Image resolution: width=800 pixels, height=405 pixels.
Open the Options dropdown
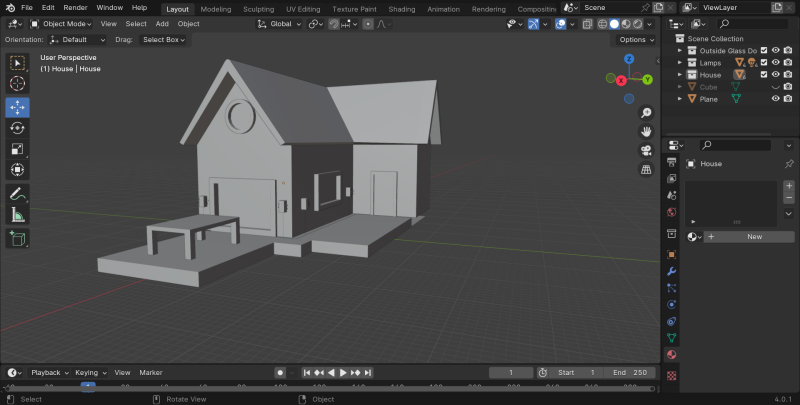click(636, 40)
